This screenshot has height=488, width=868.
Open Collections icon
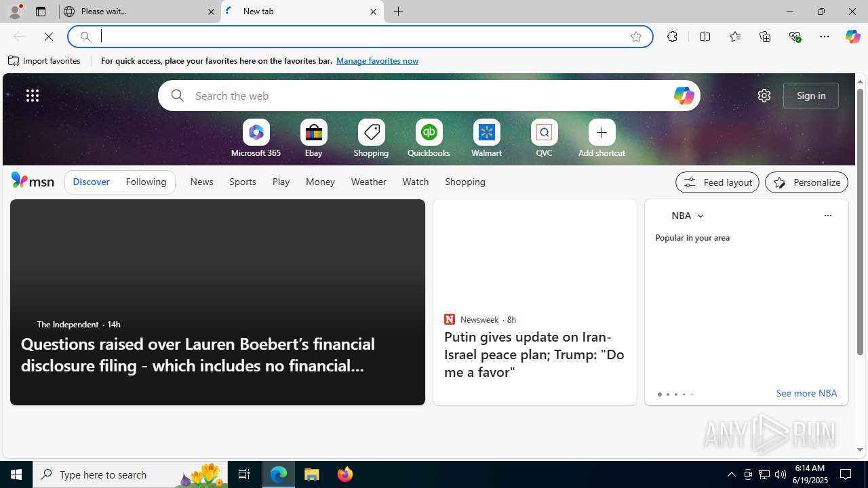pos(765,37)
